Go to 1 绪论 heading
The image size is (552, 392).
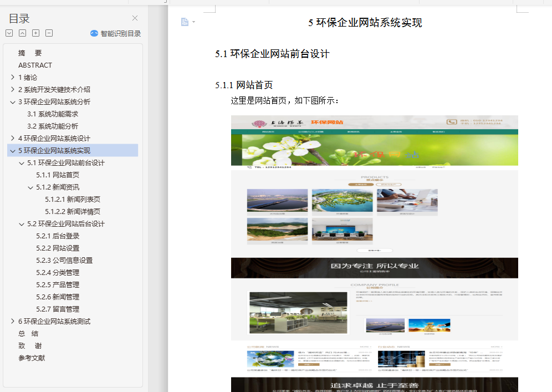coord(28,77)
